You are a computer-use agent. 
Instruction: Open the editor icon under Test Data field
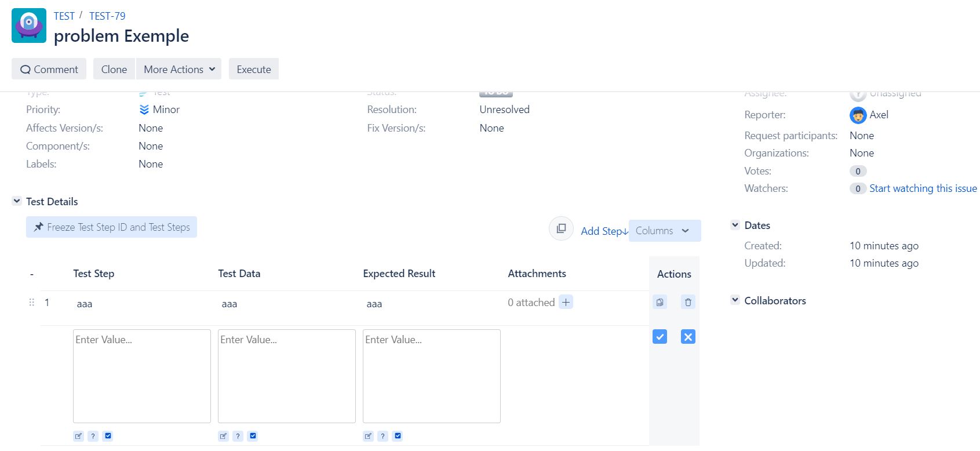[223, 436]
